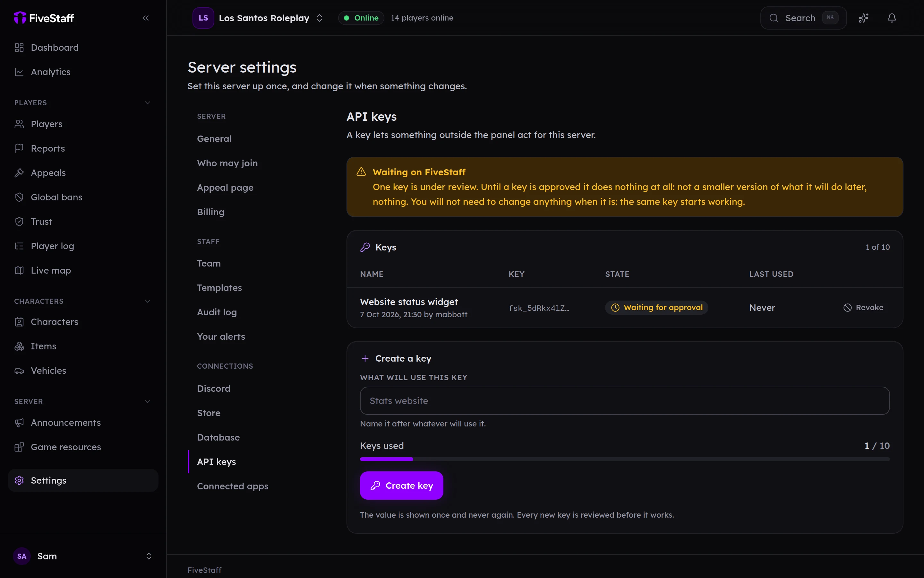View Global bans
Image resolution: width=924 pixels, height=578 pixels.
[x=83, y=197]
